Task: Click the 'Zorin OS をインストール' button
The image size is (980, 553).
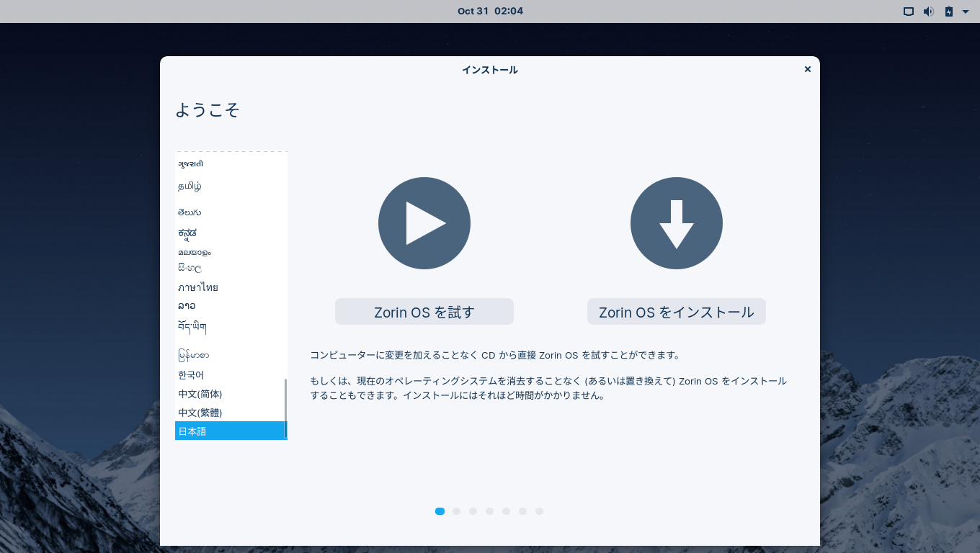Action: (677, 312)
